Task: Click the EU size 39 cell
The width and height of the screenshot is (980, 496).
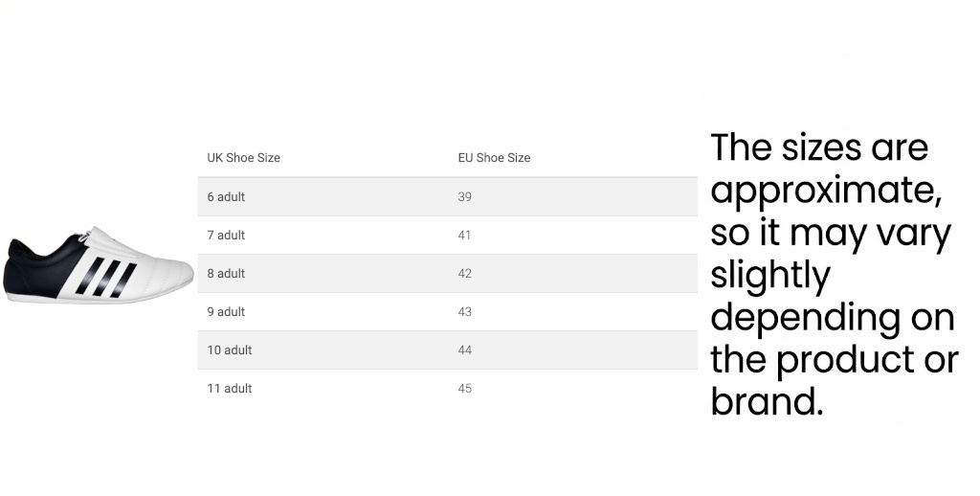Action: (x=464, y=197)
